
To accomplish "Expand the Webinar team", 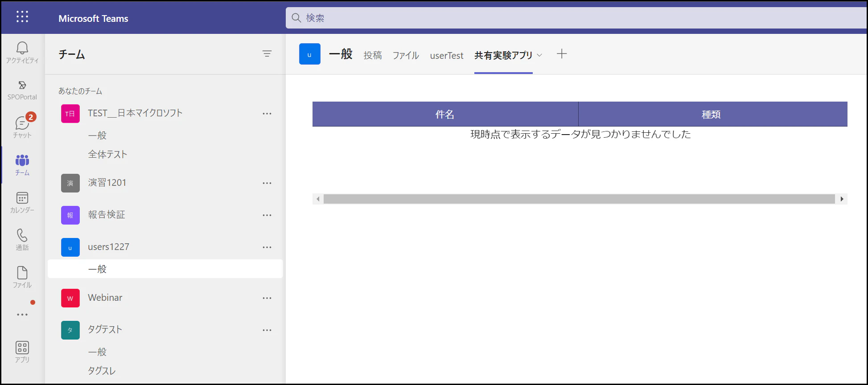I will pos(105,298).
